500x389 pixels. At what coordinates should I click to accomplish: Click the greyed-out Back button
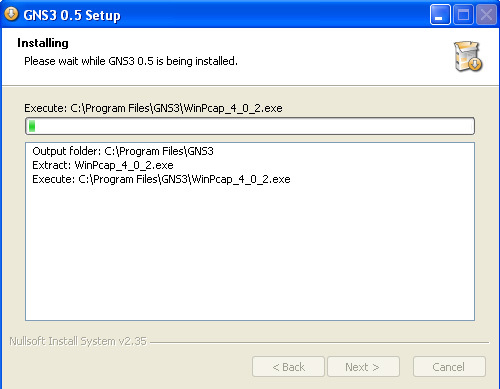pos(288,367)
